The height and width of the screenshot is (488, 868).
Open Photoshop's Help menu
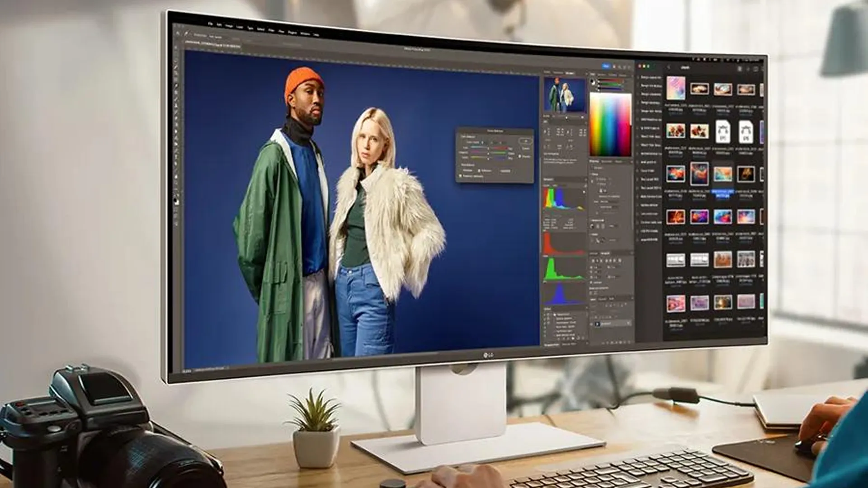tap(316, 35)
